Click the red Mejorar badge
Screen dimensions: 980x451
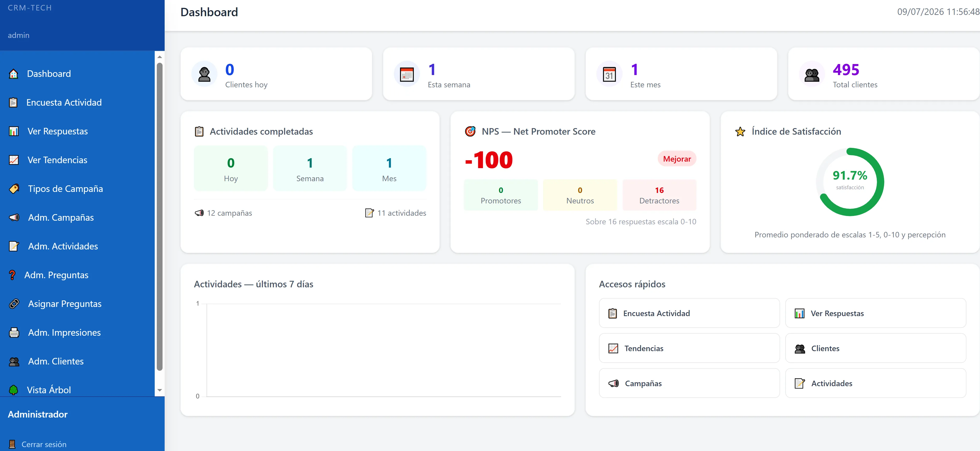(677, 159)
